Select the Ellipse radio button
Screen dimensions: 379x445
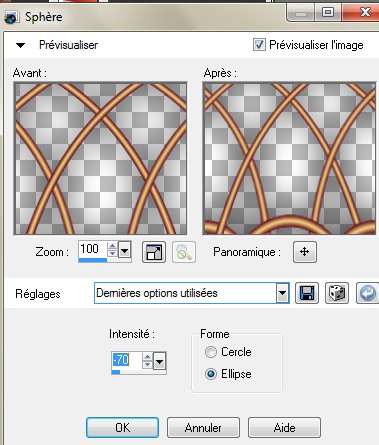coord(211,374)
